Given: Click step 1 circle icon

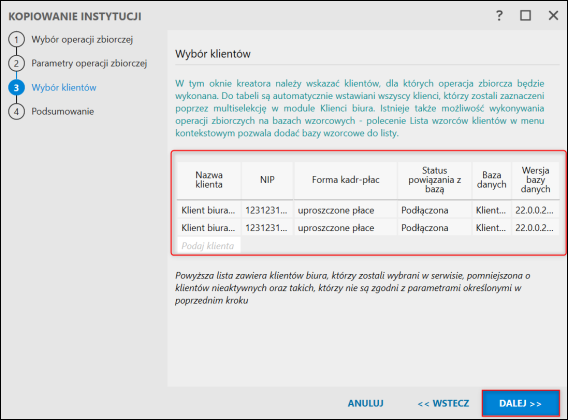Looking at the screenshot, I should [16, 39].
